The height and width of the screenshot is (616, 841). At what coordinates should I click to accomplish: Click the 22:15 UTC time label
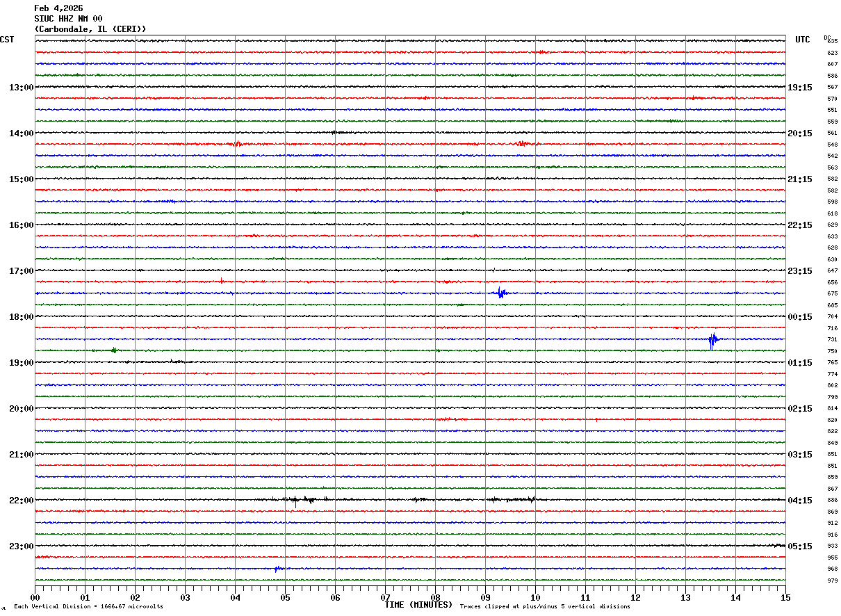pos(800,225)
